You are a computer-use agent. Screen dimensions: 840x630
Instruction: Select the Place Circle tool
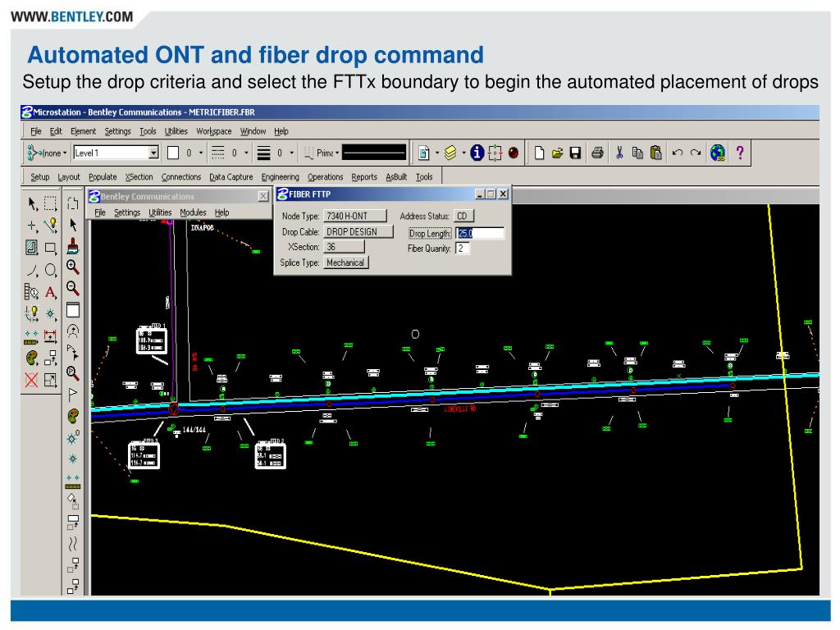(51, 270)
